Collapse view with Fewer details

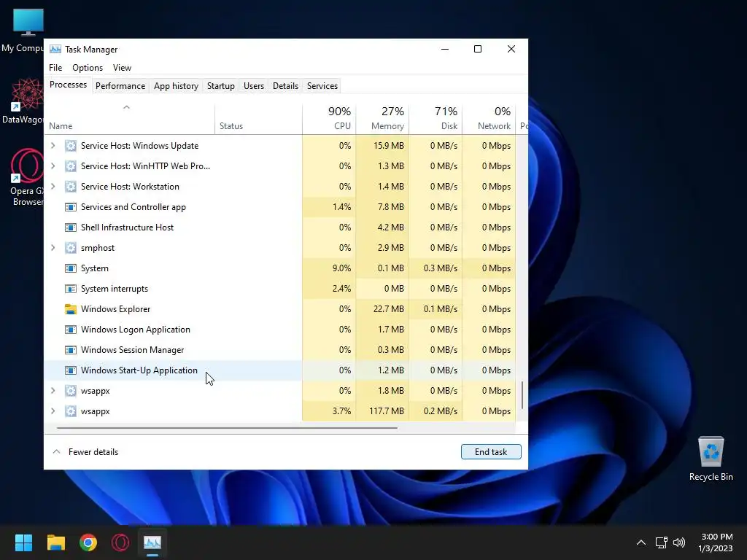85,452
